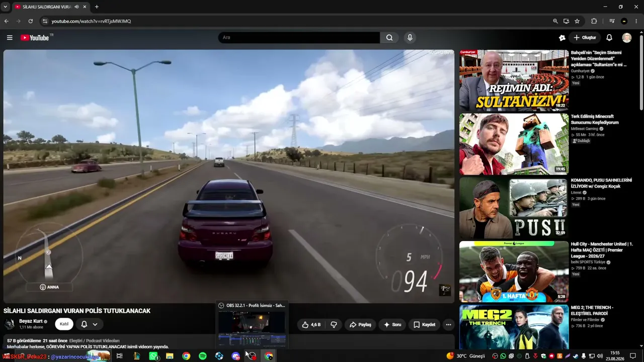Bookmark this page with star icon
This screenshot has width=644, height=362.
(577, 21)
